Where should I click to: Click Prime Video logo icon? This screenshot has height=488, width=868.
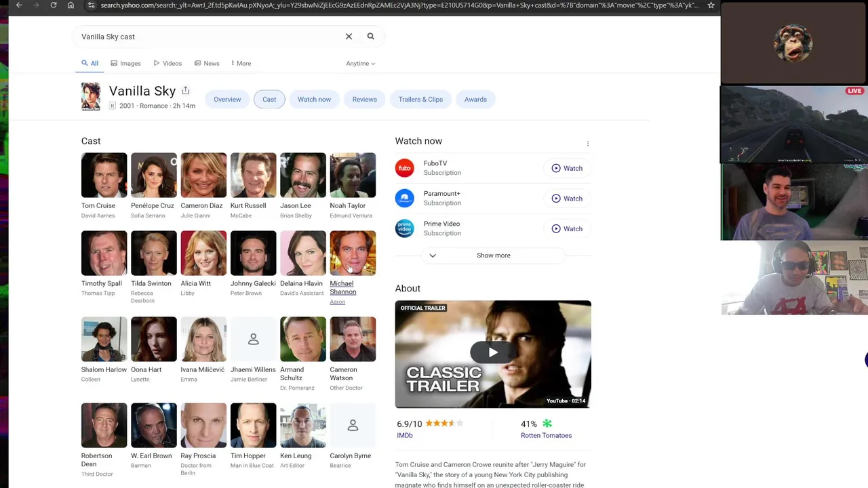point(404,228)
